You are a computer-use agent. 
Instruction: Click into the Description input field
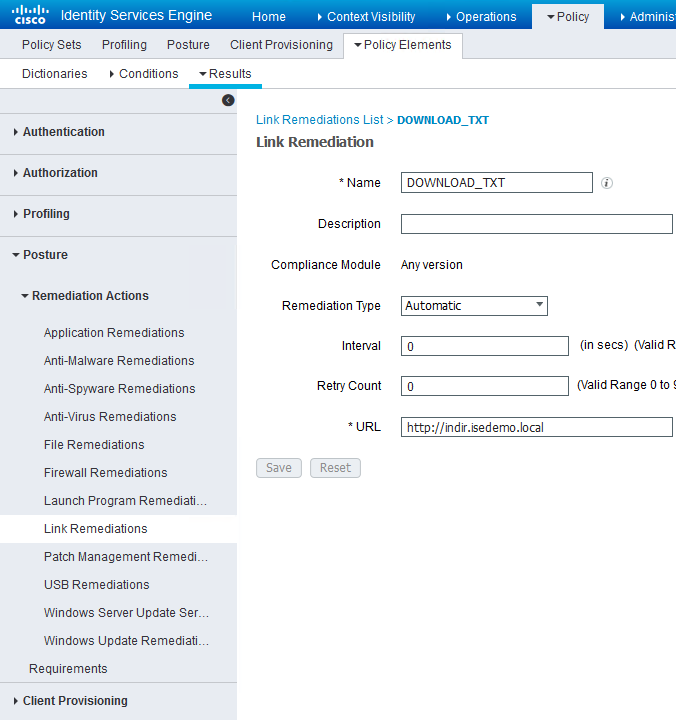(x=538, y=224)
